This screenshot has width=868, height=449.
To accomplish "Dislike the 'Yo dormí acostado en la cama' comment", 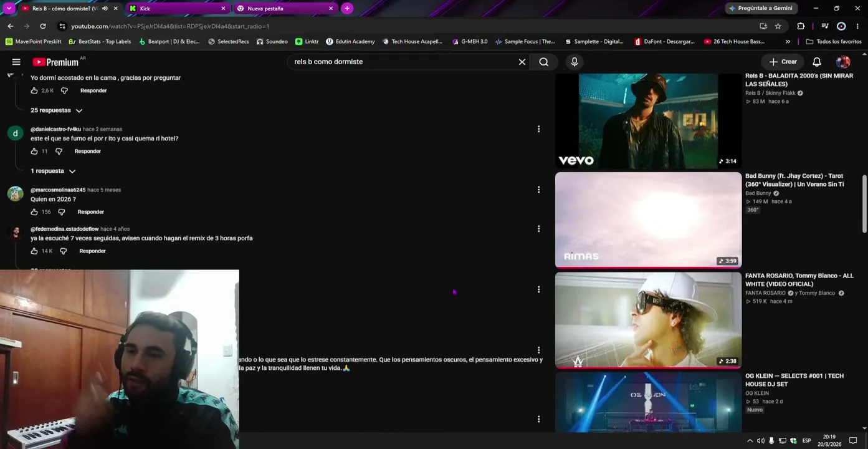I will click(x=64, y=90).
